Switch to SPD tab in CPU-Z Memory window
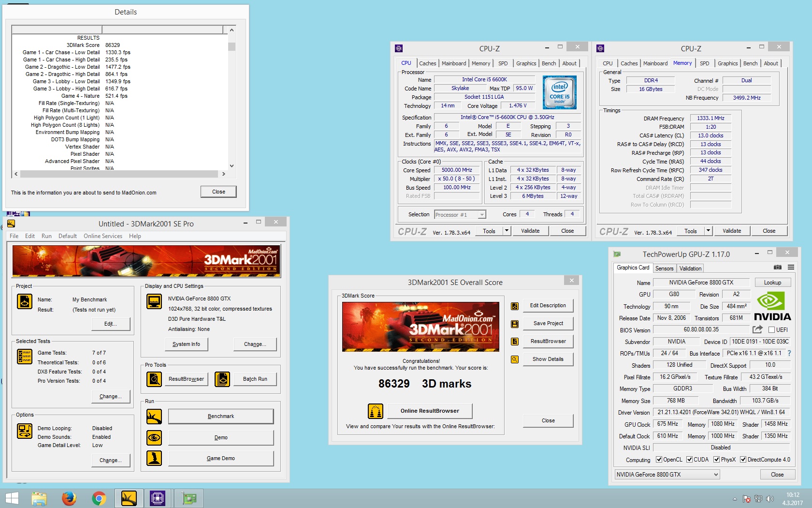Image resolution: width=812 pixels, height=508 pixels. pyautogui.click(x=705, y=63)
